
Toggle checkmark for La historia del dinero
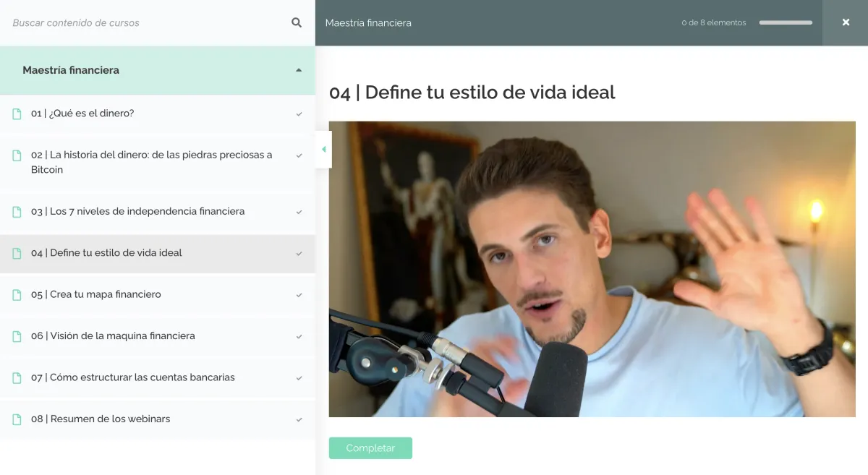point(299,155)
